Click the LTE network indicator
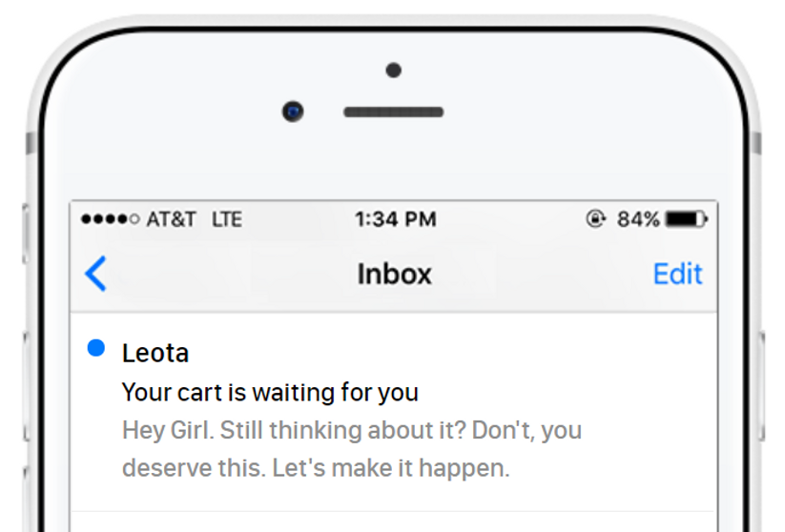 coord(227,219)
